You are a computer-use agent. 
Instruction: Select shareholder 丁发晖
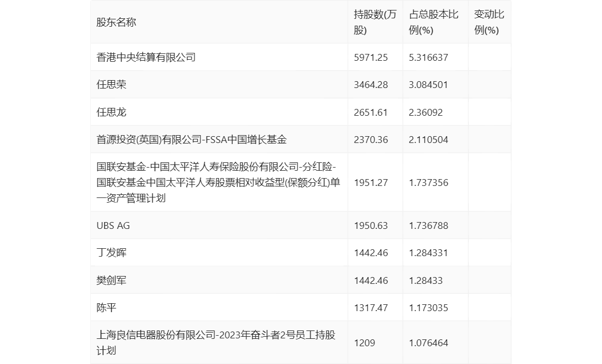(x=111, y=252)
